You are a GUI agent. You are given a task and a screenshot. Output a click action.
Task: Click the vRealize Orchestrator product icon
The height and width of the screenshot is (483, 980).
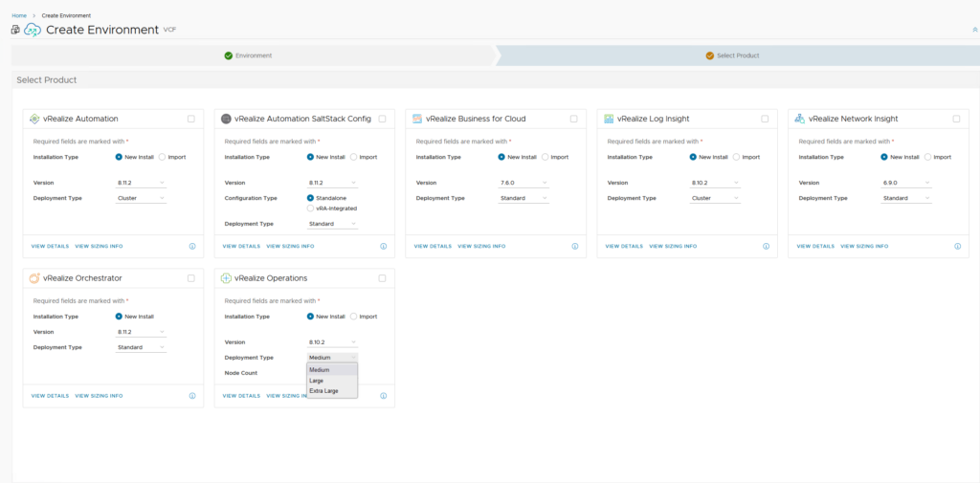tap(35, 278)
